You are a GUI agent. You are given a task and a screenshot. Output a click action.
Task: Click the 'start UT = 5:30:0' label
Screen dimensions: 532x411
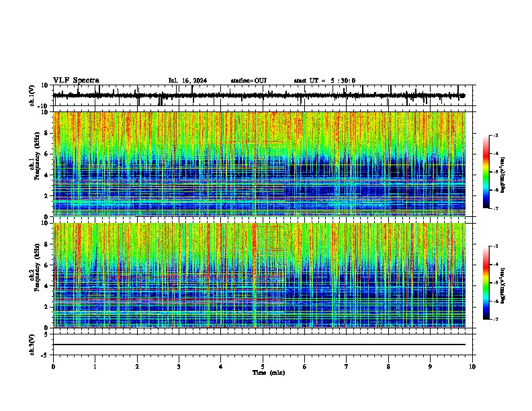point(324,81)
